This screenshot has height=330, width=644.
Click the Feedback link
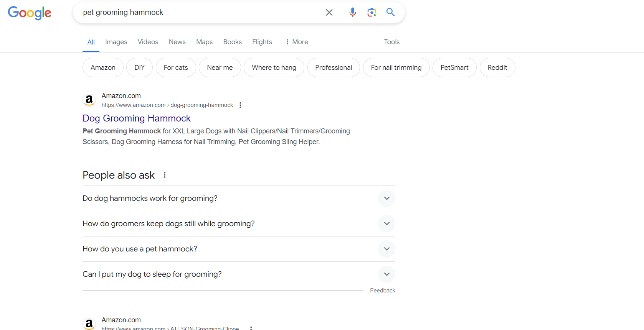[383, 291]
